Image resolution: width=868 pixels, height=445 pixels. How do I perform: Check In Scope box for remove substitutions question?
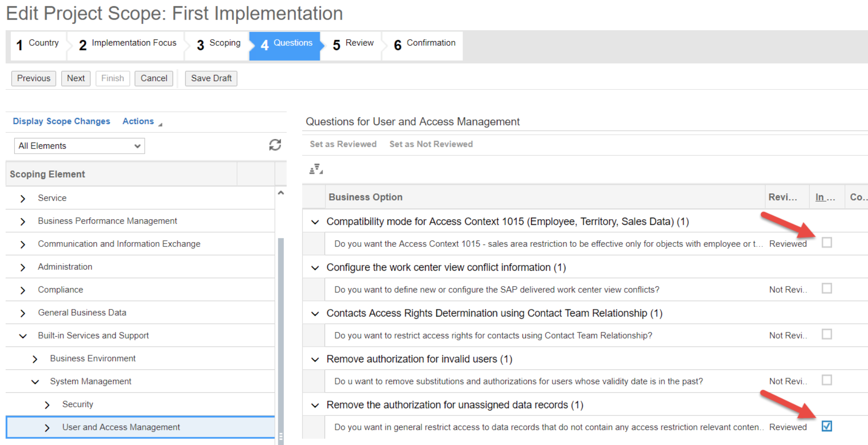(x=826, y=380)
